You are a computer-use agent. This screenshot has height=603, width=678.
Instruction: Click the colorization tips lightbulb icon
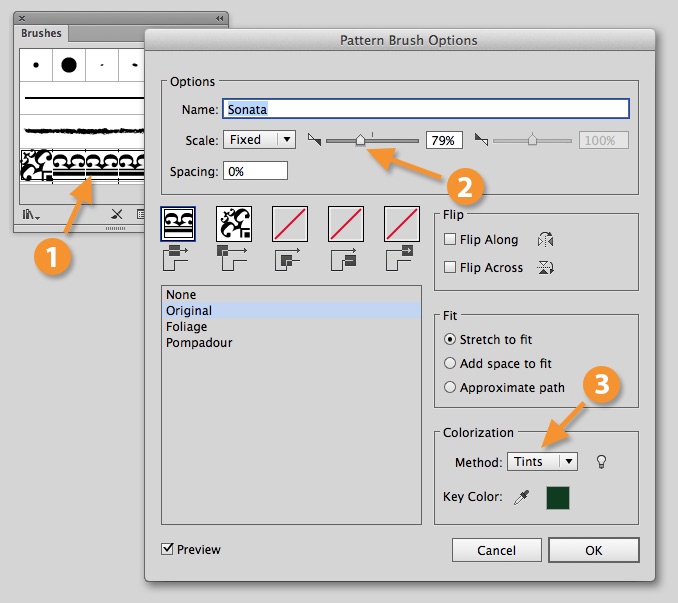(x=601, y=461)
